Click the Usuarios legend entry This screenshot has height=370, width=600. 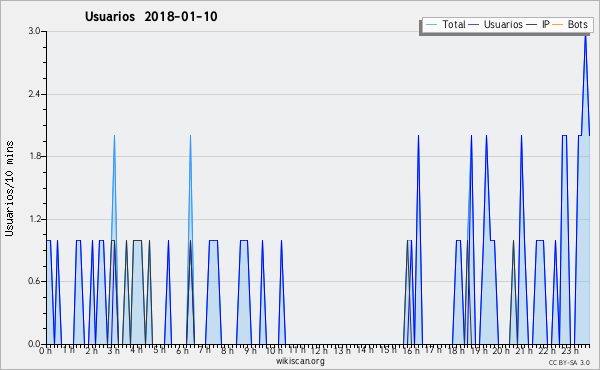pos(496,24)
